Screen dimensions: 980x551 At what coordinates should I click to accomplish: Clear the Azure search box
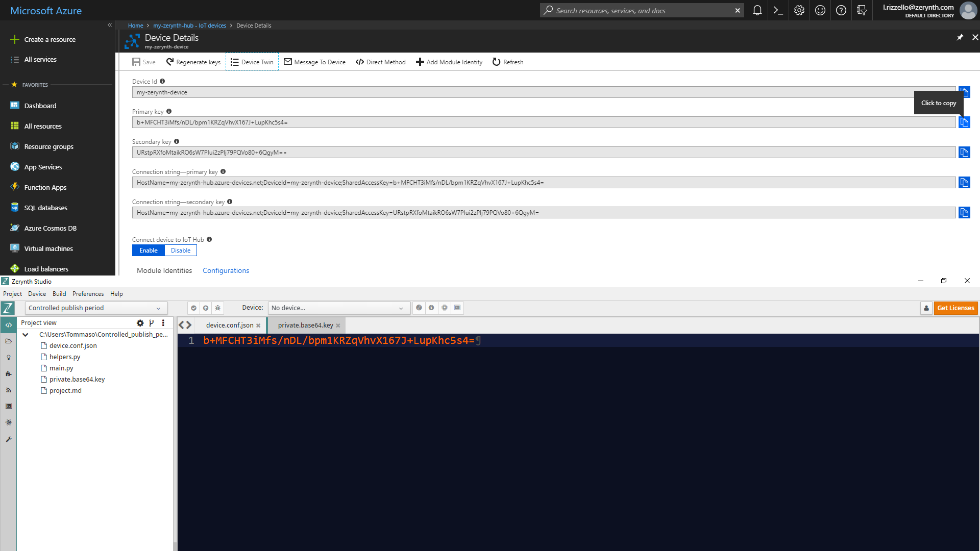pos(738,10)
